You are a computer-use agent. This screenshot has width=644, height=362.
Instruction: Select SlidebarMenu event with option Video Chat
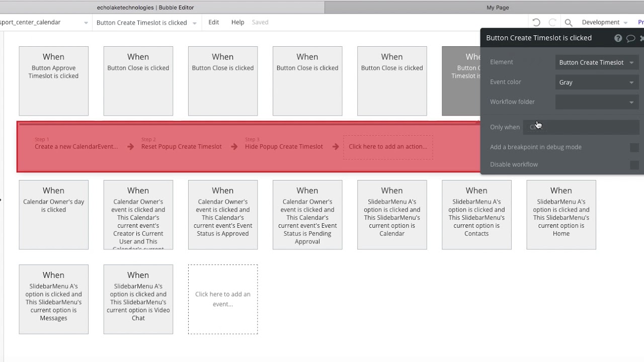pos(138,299)
